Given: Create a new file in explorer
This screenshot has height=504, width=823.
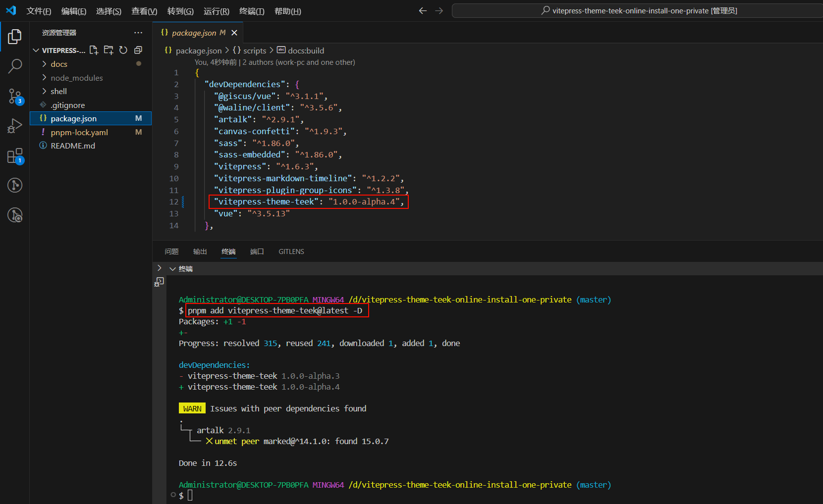Looking at the screenshot, I should pyautogui.click(x=94, y=50).
